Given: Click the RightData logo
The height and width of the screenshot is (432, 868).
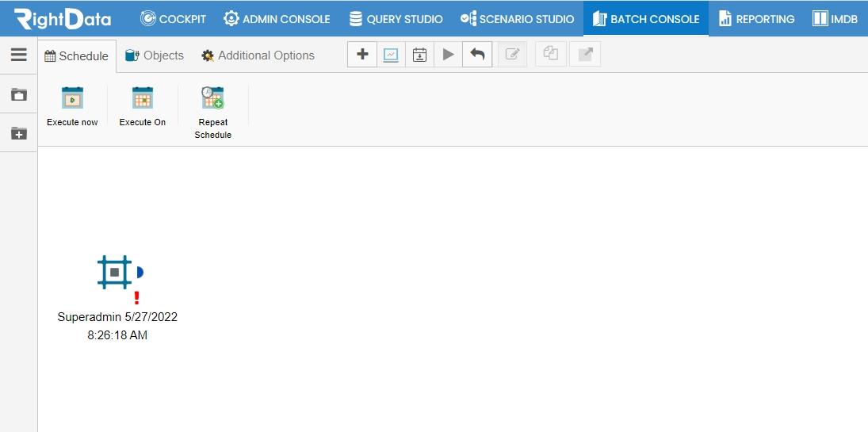Looking at the screenshot, I should 63,19.
